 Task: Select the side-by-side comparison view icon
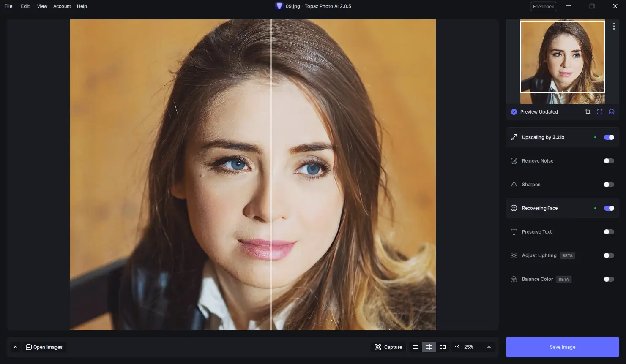point(442,347)
